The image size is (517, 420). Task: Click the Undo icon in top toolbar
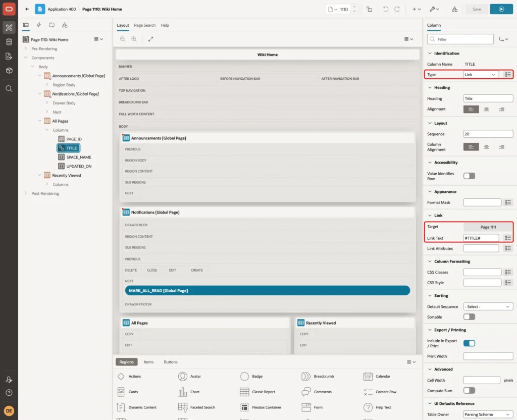(x=385, y=9)
